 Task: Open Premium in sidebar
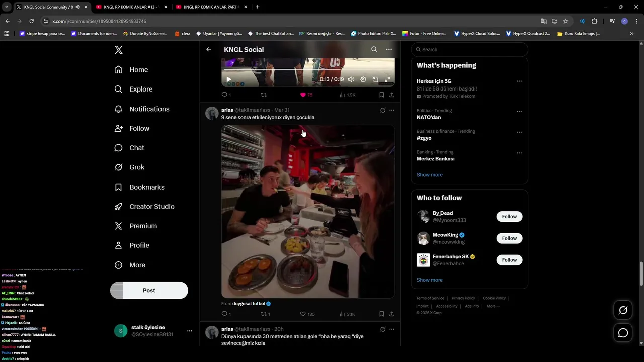(136, 226)
